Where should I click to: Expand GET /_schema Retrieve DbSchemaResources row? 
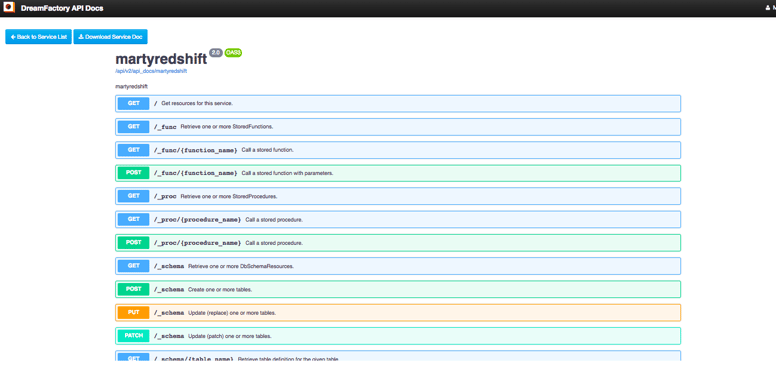pyautogui.click(x=398, y=266)
